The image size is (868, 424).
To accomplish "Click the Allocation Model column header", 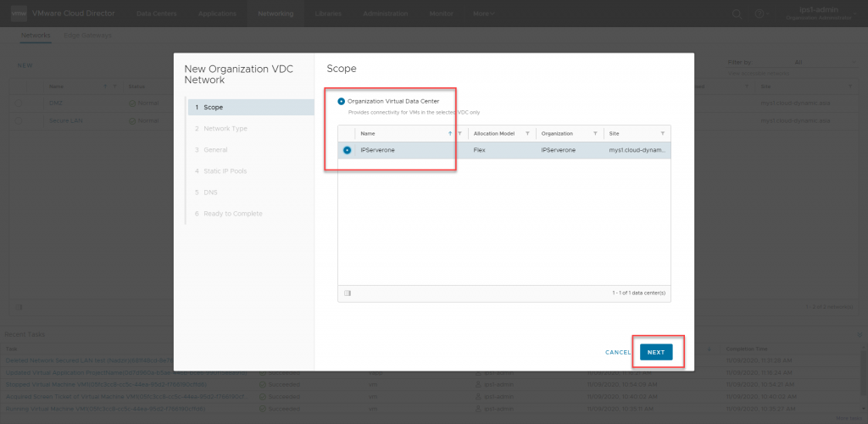I will click(x=494, y=133).
